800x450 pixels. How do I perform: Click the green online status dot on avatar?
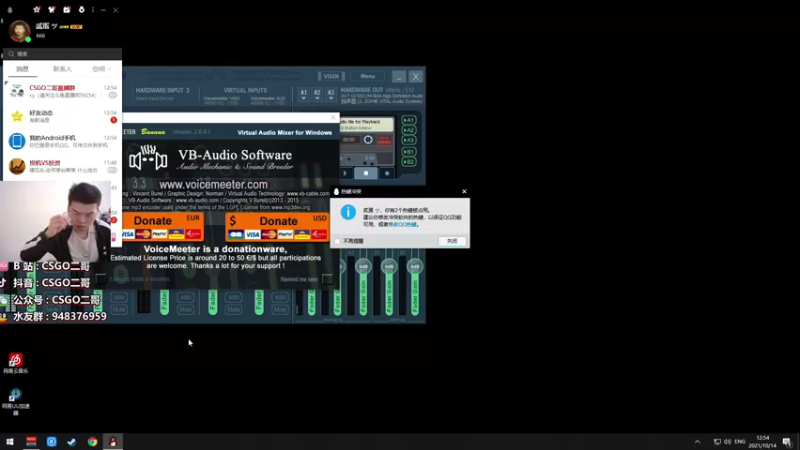28,39
